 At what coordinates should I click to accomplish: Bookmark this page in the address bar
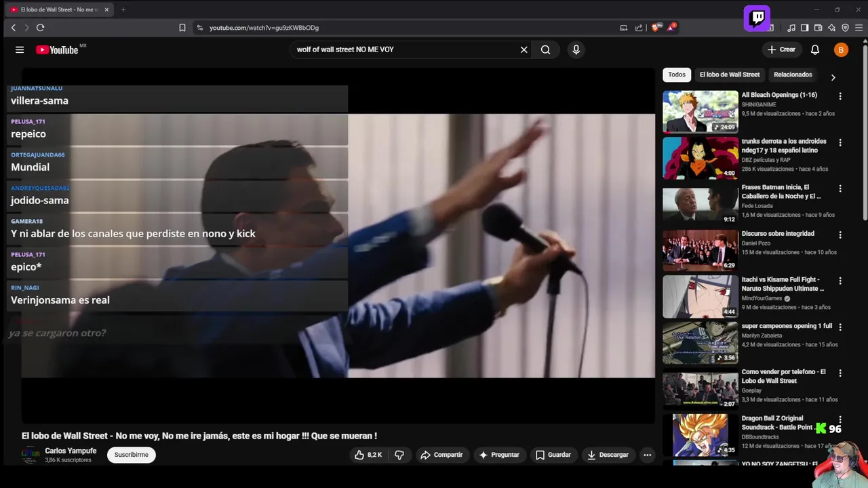(x=182, y=28)
